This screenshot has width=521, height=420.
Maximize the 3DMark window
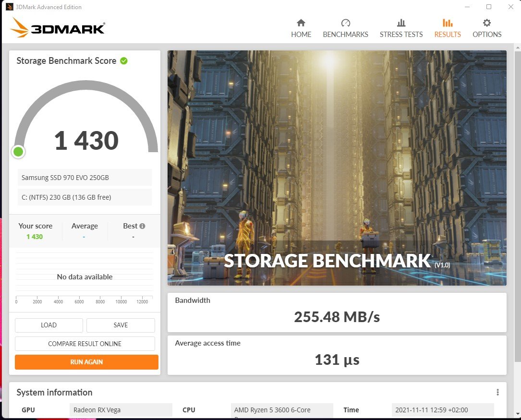tap(489, 7)
